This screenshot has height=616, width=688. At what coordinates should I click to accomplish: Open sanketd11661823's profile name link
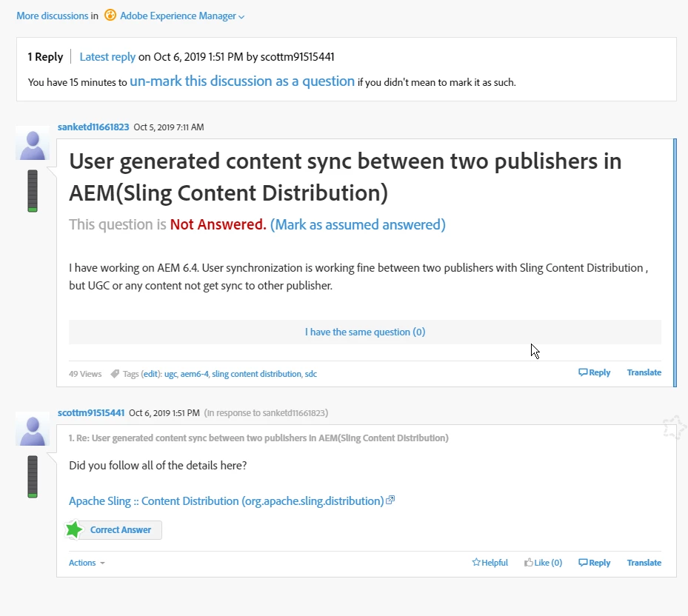point(93,127)
